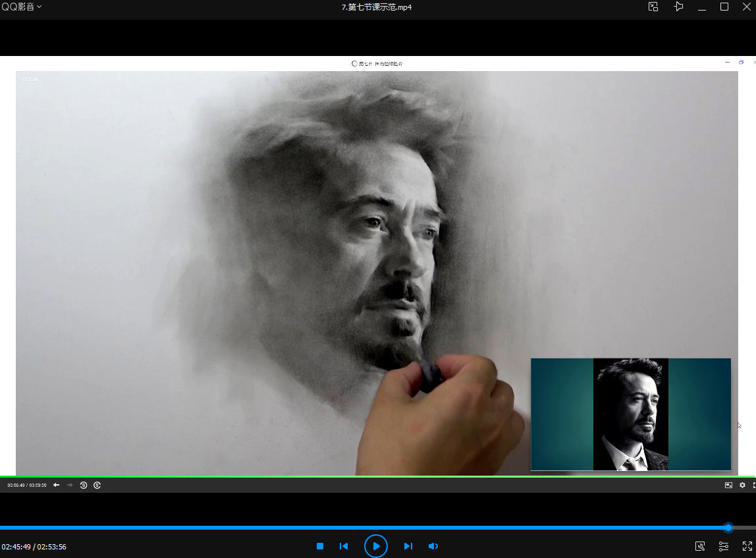Open the QQ影音 main menu dropdown
The image size is (756, 558).
pyautogui.click(x=21, y=7)
